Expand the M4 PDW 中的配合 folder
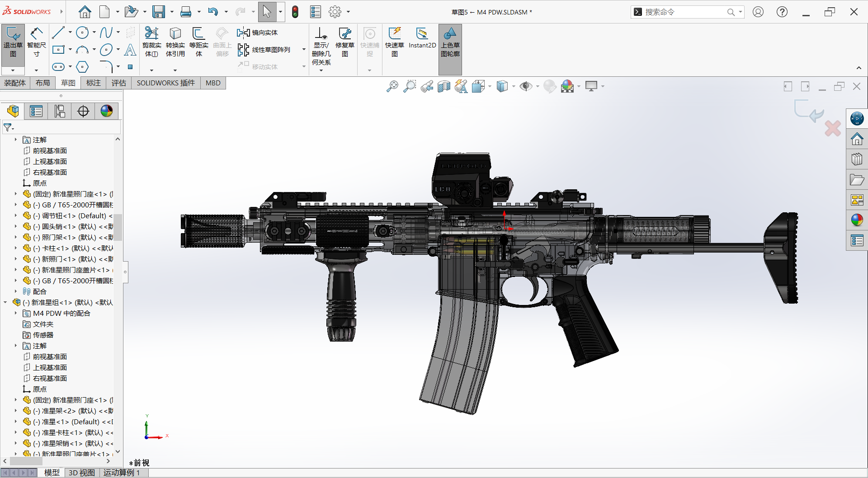 [15, 313]
